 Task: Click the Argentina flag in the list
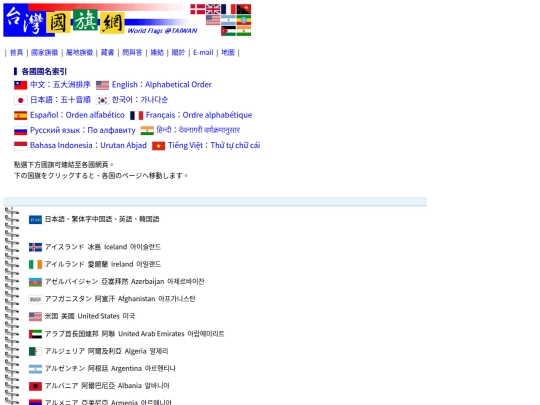(x=35, y=369)
